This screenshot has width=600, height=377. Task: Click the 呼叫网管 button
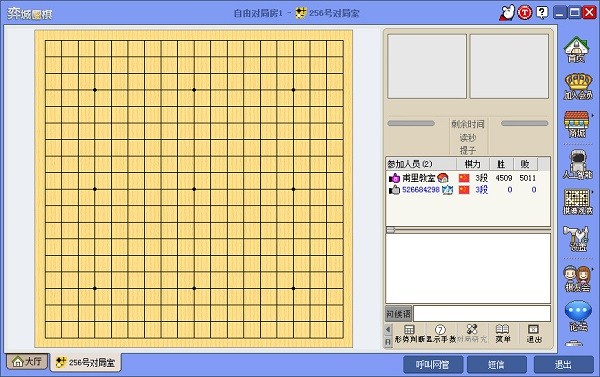[433, 364]
